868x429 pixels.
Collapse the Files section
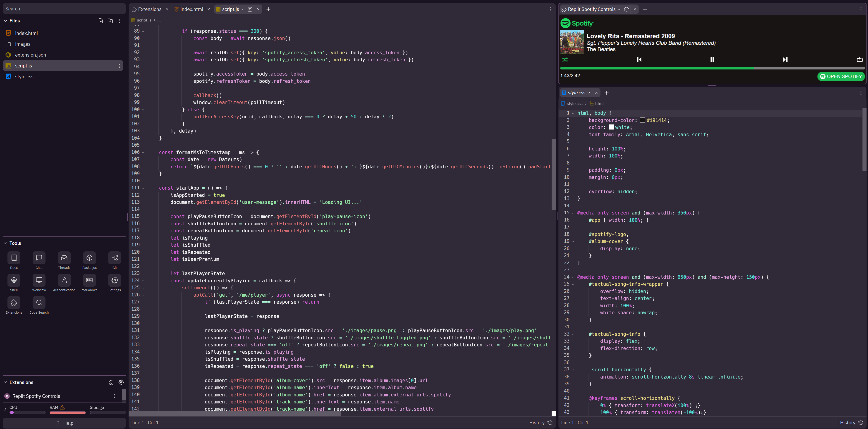pyautogui.click(x=5, y=21)
